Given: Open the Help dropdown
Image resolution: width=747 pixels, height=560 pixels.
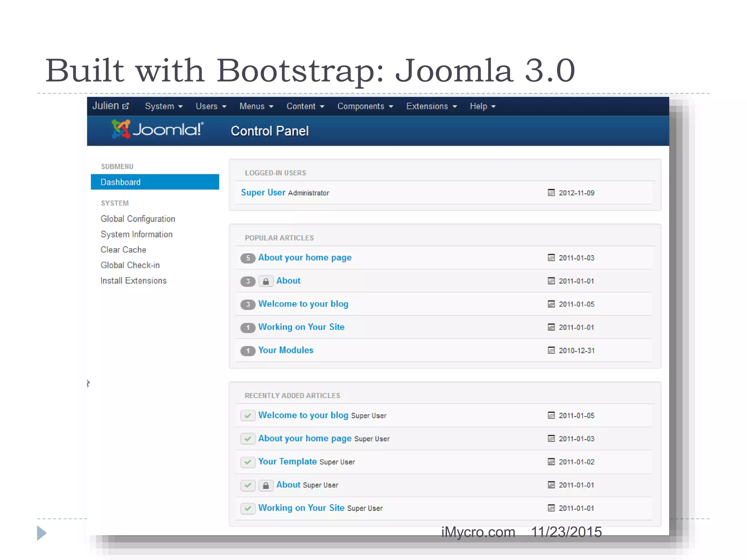Looking at the screenshot, I should click(483, 106).
